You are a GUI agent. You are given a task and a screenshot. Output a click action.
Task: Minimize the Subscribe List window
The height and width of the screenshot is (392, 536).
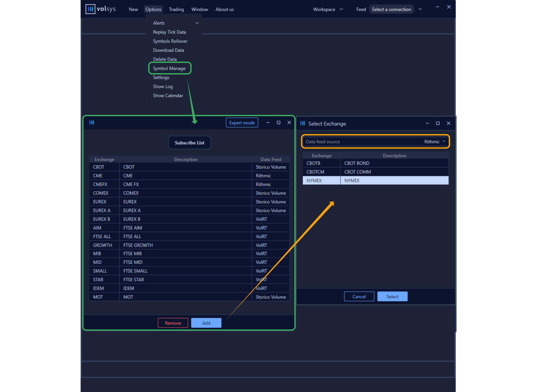pyautogui.click(x=268, y=122)
